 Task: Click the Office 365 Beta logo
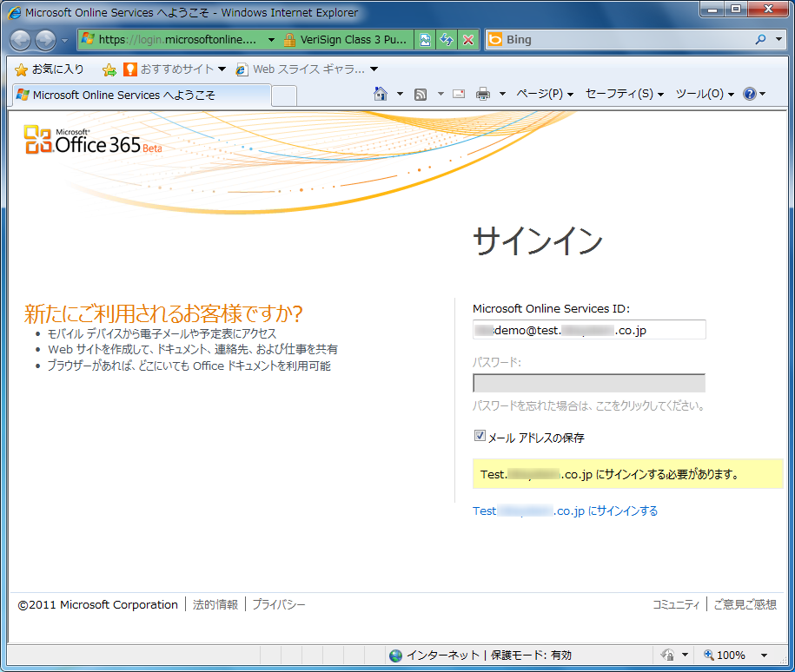point(93,141)
